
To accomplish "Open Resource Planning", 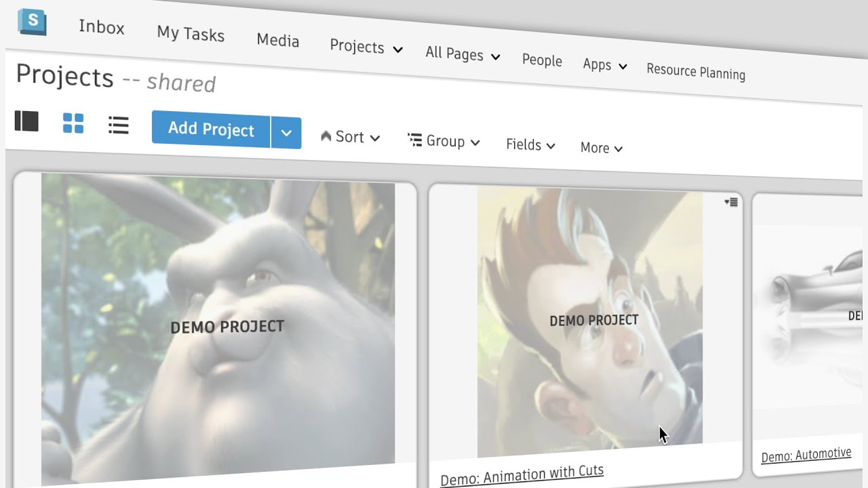I will pos(696,71).
